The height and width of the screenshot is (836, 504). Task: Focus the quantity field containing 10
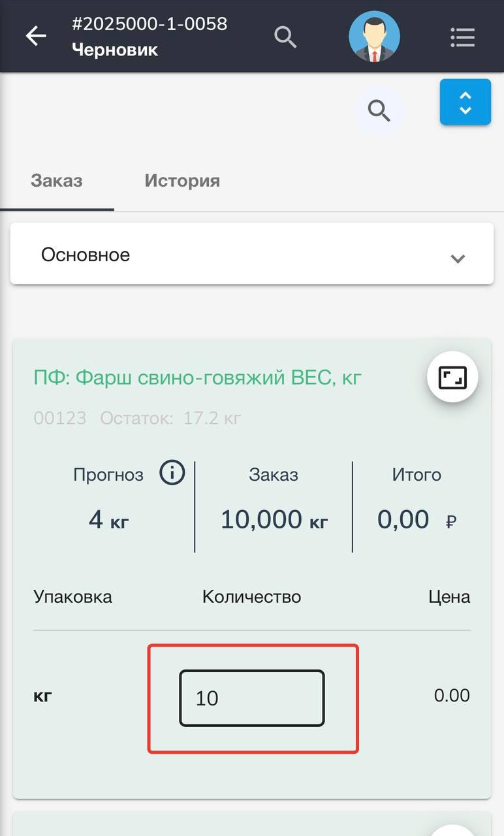coord(252,698)
